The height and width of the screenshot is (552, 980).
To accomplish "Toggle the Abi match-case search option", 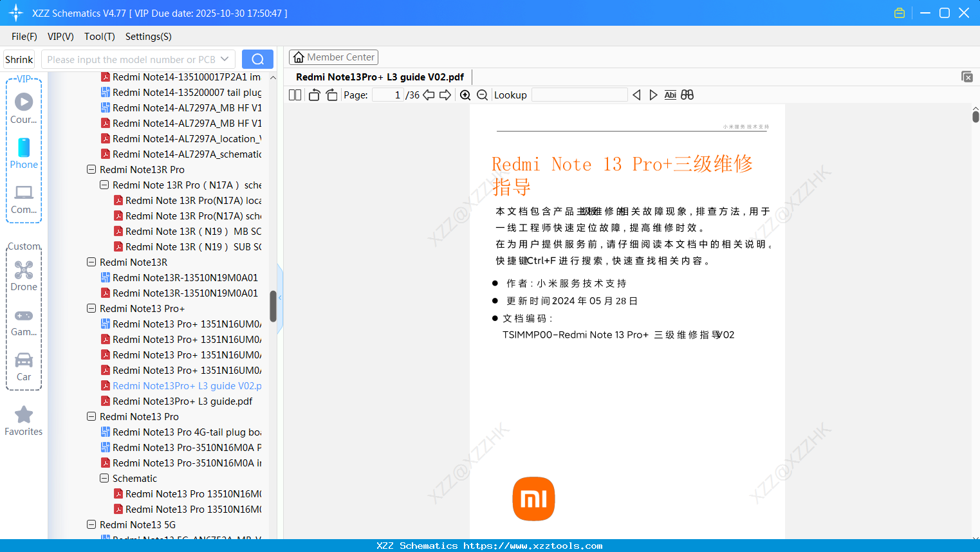I will click(x=670, y=95).
